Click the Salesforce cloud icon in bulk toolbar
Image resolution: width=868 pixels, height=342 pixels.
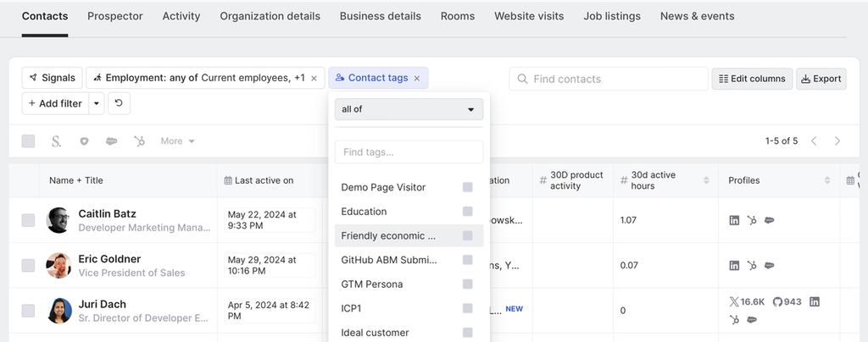111,141
